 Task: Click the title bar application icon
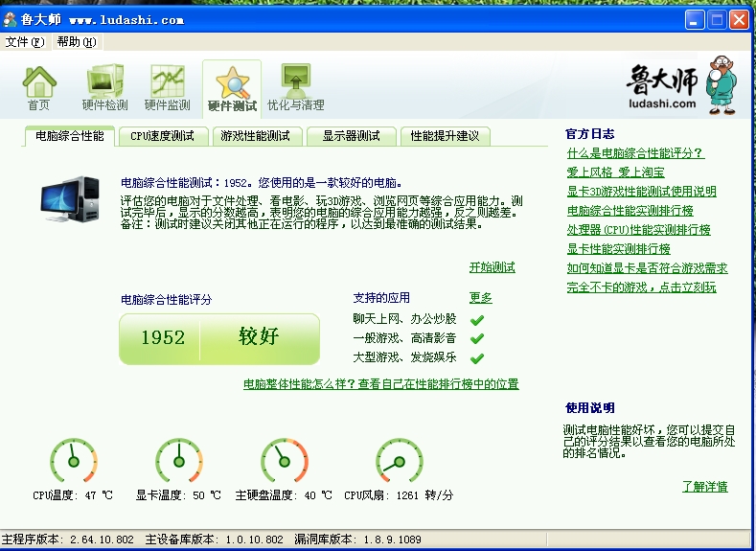[x=10, y=20]
